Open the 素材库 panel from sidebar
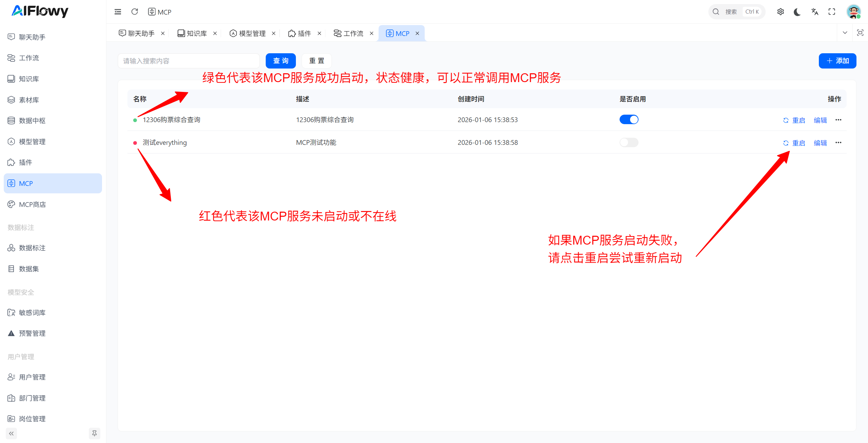The width and height of the screenshot is (868, 443). tap(29, 100)
